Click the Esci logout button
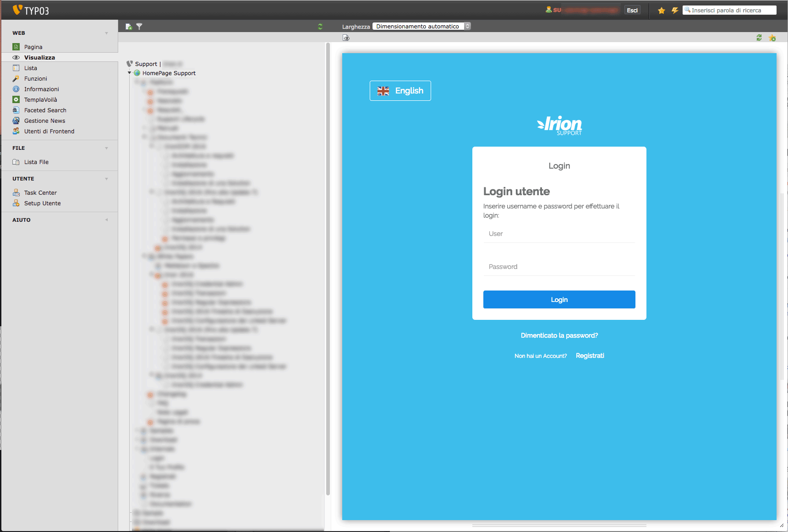The height and width of the screenshot is (532, 788). [632, 10]
